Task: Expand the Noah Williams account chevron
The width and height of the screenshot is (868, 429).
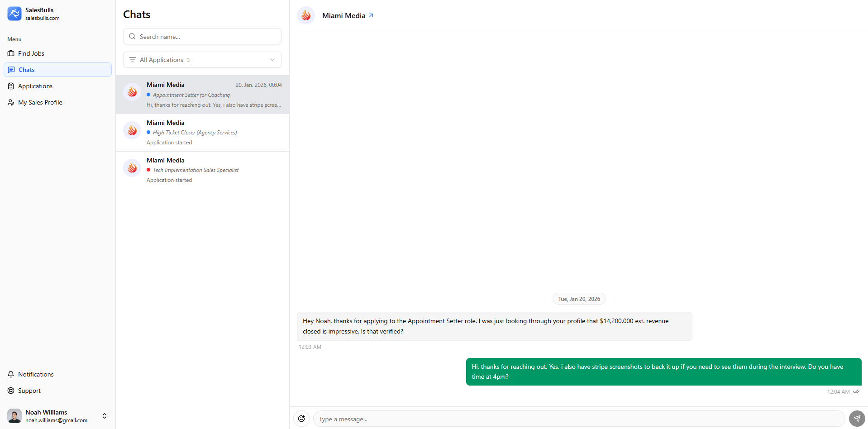Action: click(104, 416)
